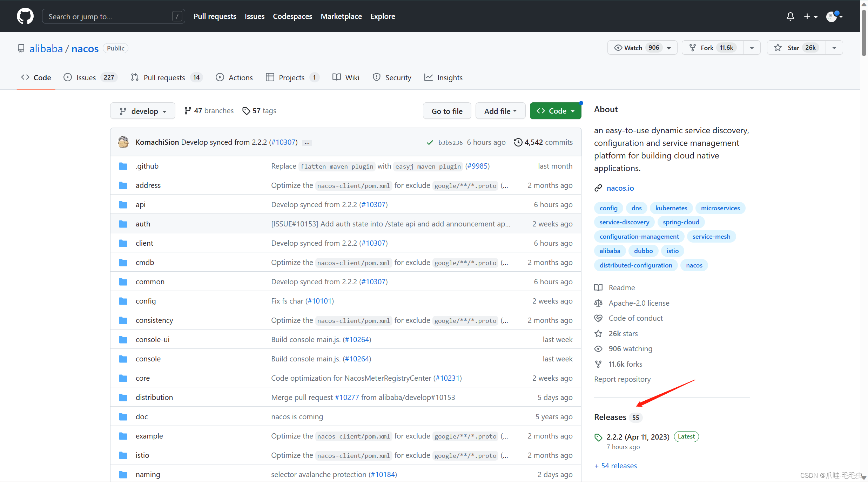The width and height of the screenshot is (868, 482).
Task: Click the GitHub Octocat logo
Action: (25, 16)
